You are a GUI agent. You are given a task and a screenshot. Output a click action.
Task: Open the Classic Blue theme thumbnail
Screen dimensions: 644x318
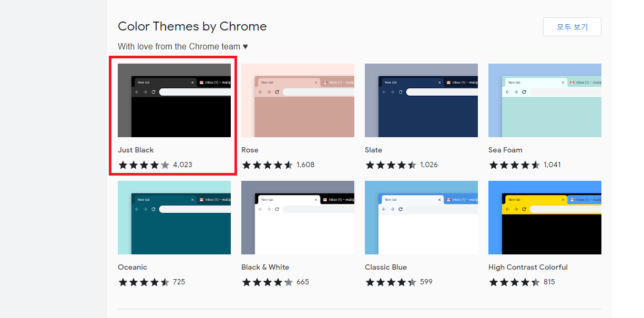pos(421,218)
